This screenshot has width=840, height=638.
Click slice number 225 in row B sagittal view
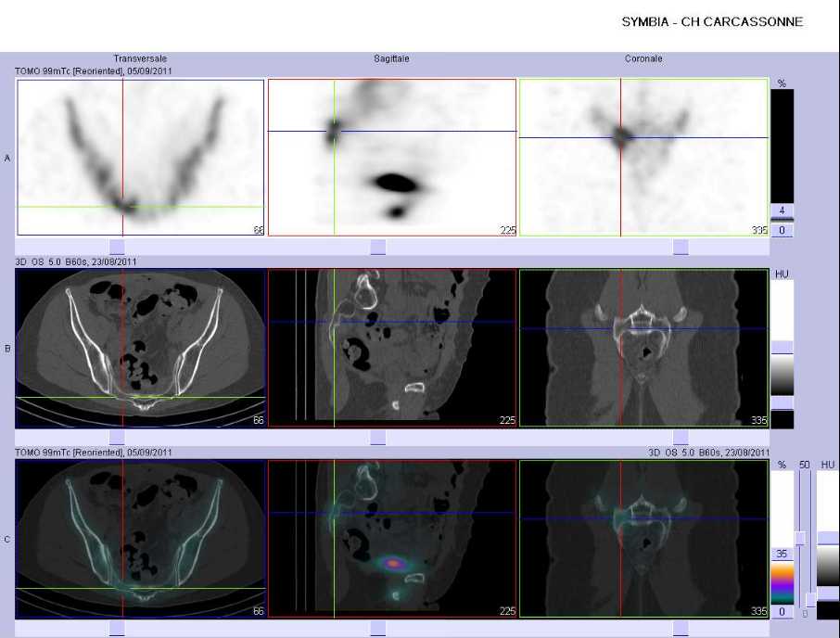pyautogui.click(x=507, y=420)
